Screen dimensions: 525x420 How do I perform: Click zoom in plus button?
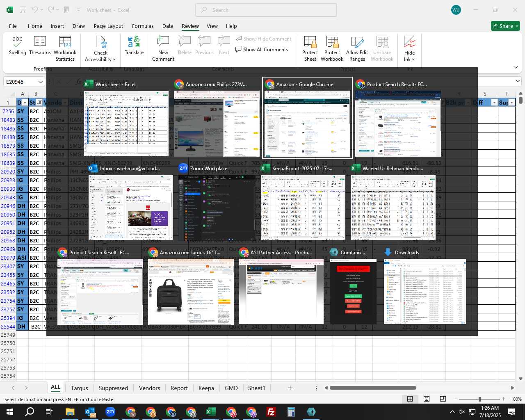[503, 399]
